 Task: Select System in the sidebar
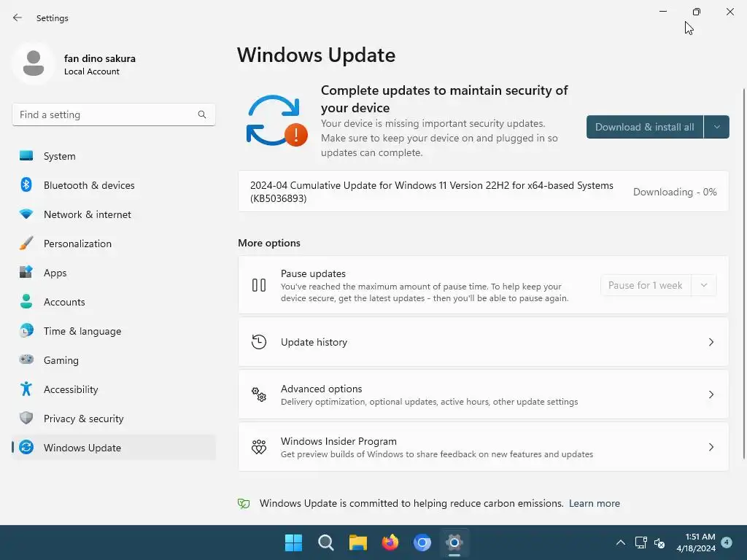[x=114, y=156]
